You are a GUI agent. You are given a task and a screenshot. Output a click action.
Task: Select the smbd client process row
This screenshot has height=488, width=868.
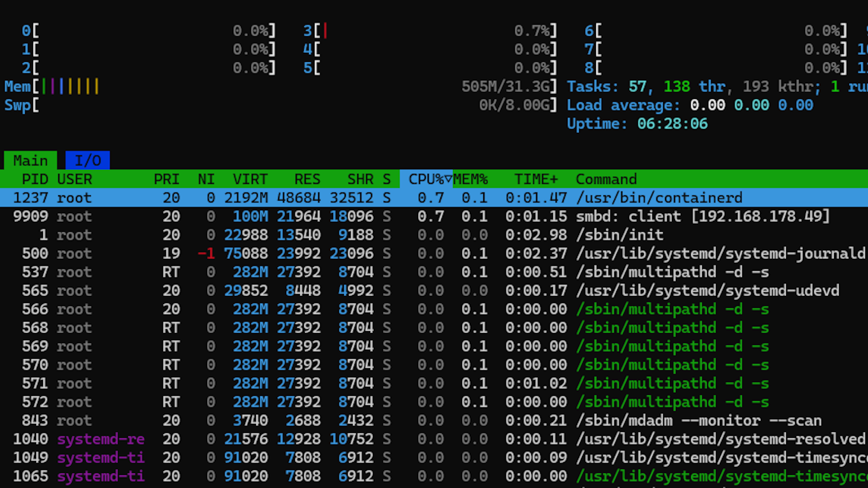coord(702,216)
